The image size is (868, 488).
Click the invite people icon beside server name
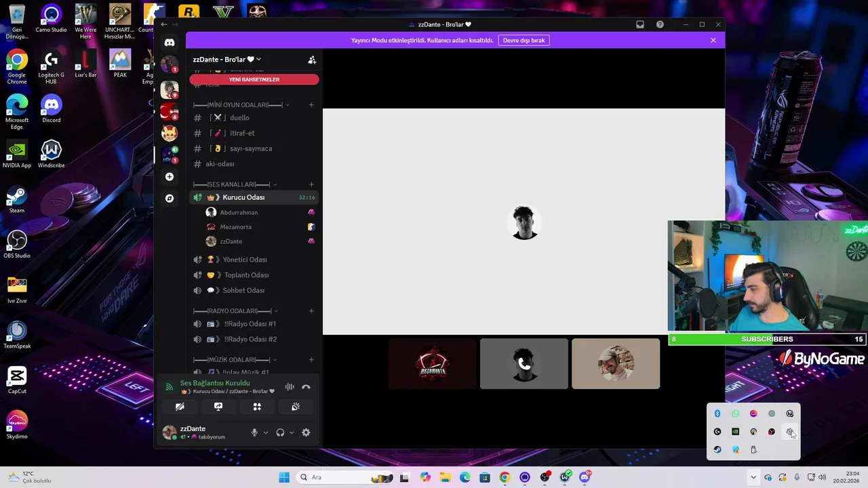tap(312, 60)
